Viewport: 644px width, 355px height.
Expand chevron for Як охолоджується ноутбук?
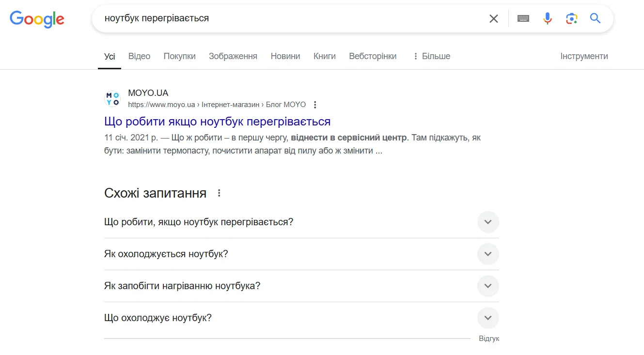coord(488,254)
